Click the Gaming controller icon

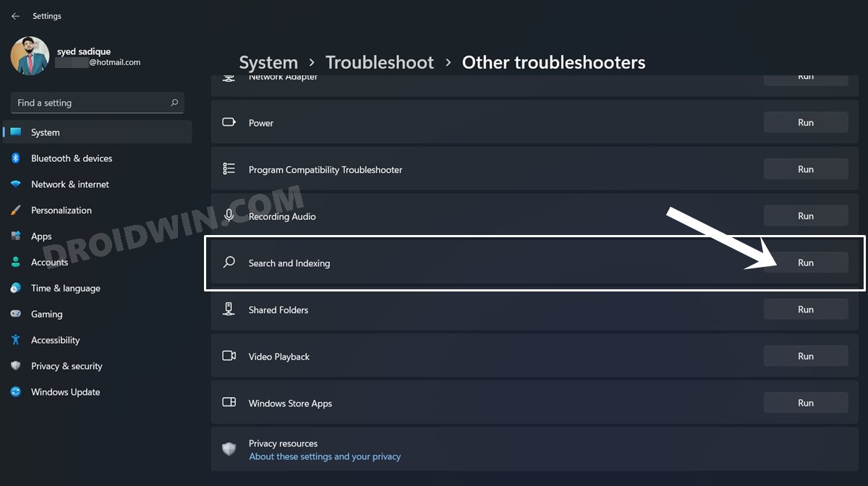coord(16,314)
